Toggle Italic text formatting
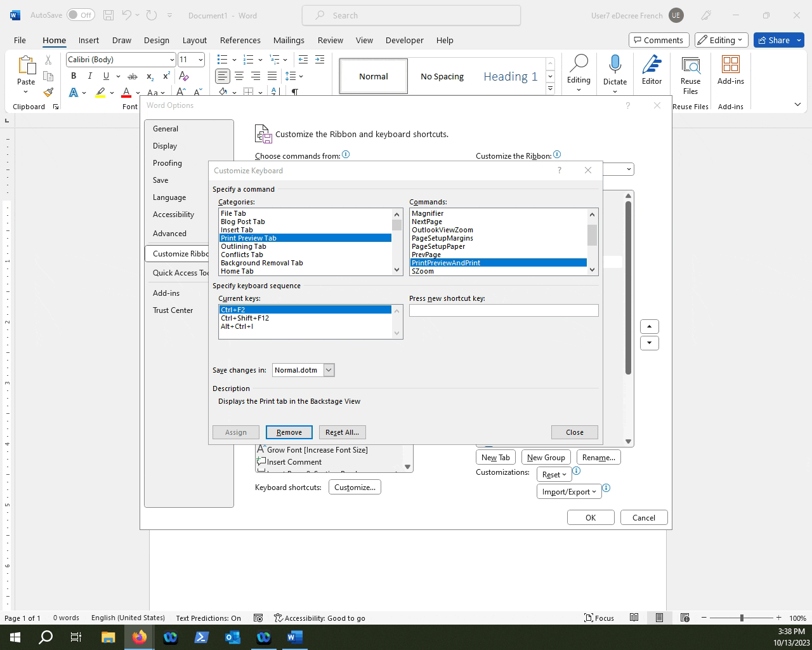This screenshot has height=650, width=812. [89, 76]
